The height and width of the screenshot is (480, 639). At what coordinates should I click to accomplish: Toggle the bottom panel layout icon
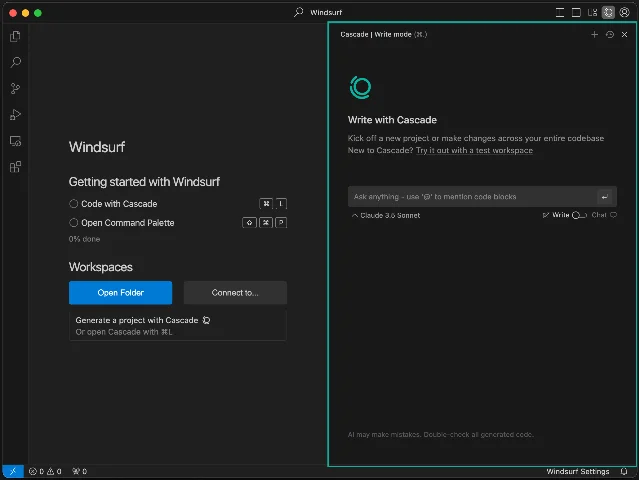tap(576, 13)
